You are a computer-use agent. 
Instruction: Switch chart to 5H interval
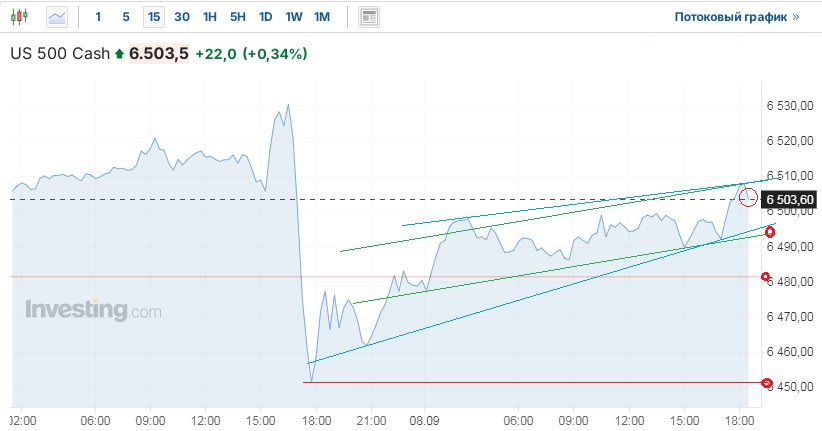pyautogui.click(x=237, y=17)
